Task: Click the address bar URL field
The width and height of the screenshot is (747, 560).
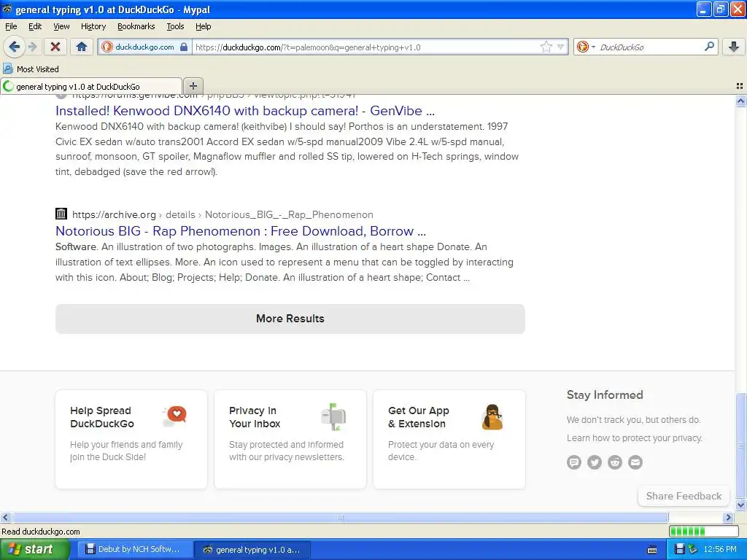Action: pyautogui.click(x=367, y=47)
